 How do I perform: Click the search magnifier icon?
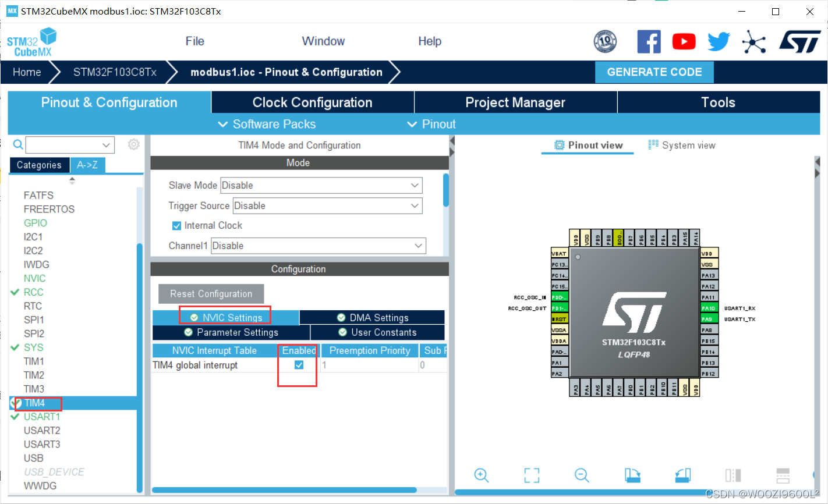(18, 144)
